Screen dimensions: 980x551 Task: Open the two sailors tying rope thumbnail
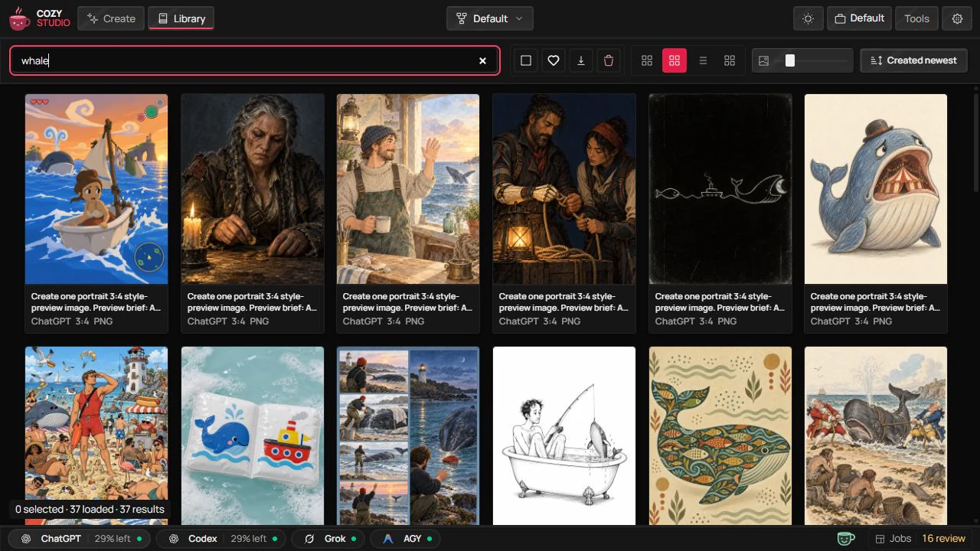tap(564, 189)
